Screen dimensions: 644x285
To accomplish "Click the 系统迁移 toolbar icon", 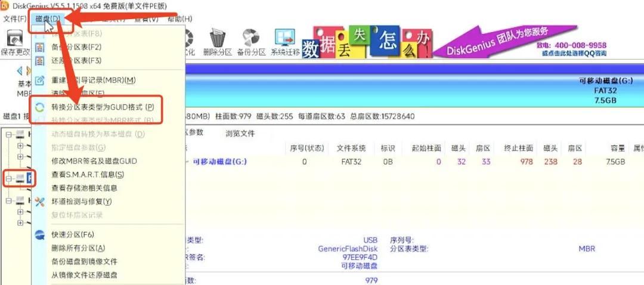I will pyautogui.click(x=285, y=42).
